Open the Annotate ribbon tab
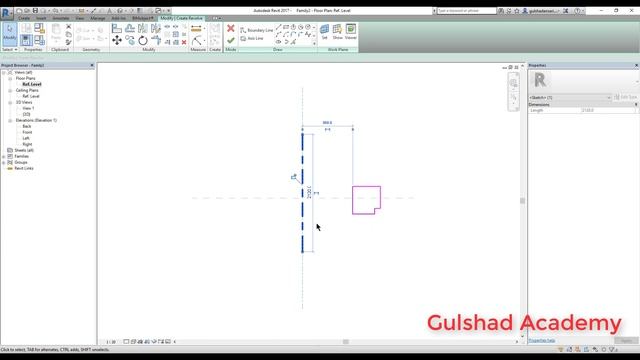This screenshot has width=640, height=360. click(x=61, y=18)
